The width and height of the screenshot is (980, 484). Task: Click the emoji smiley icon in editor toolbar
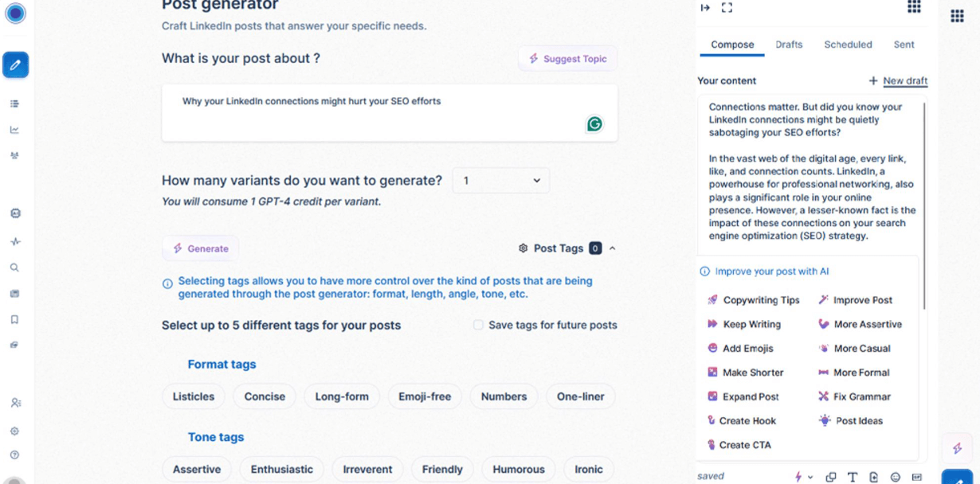click(x=896, y=477)
